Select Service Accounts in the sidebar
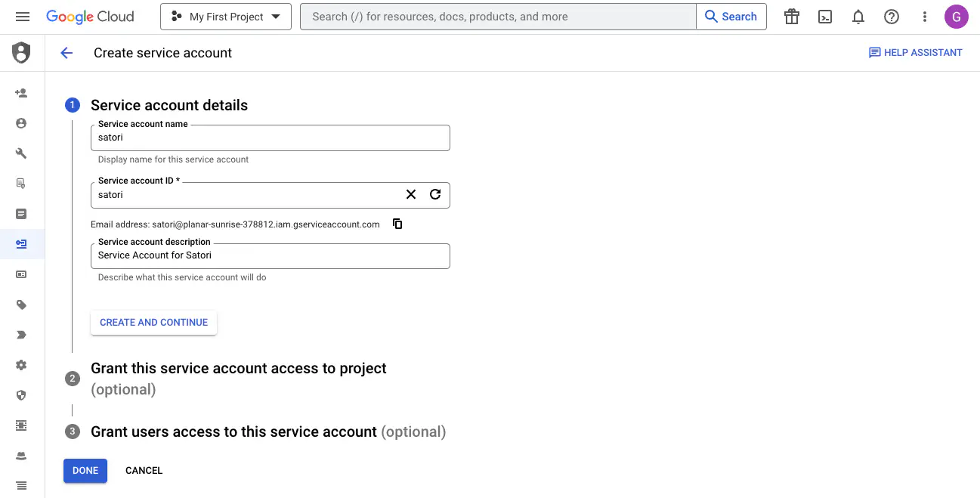The height and width of the screenshot is (498, 980). coord(21,243)
